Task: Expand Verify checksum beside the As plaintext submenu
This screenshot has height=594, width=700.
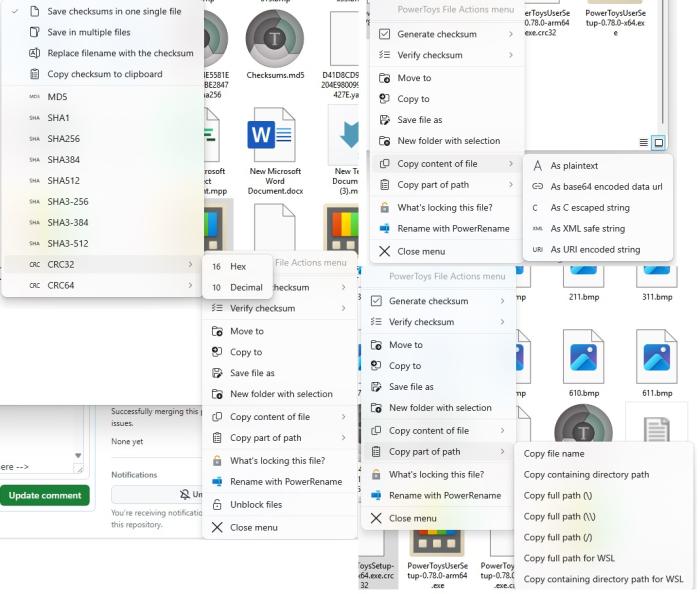Action: point(446,55)
